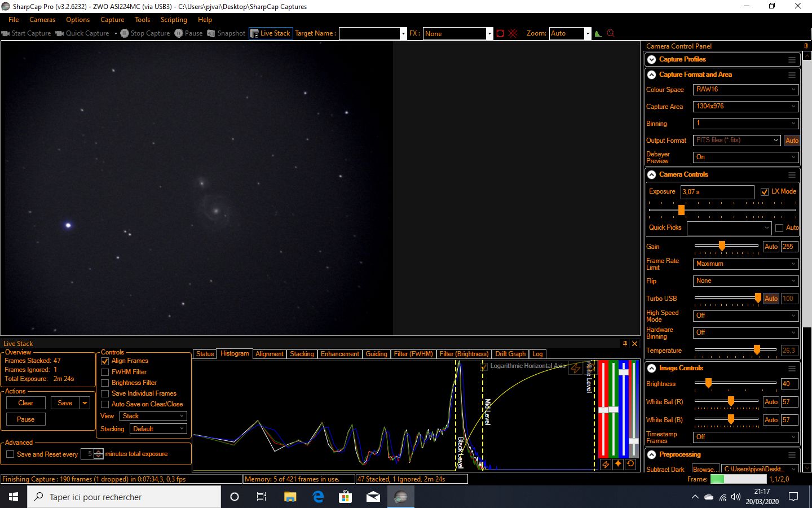Open the green image histogram icon
The image size is (812, 508).
598,33
